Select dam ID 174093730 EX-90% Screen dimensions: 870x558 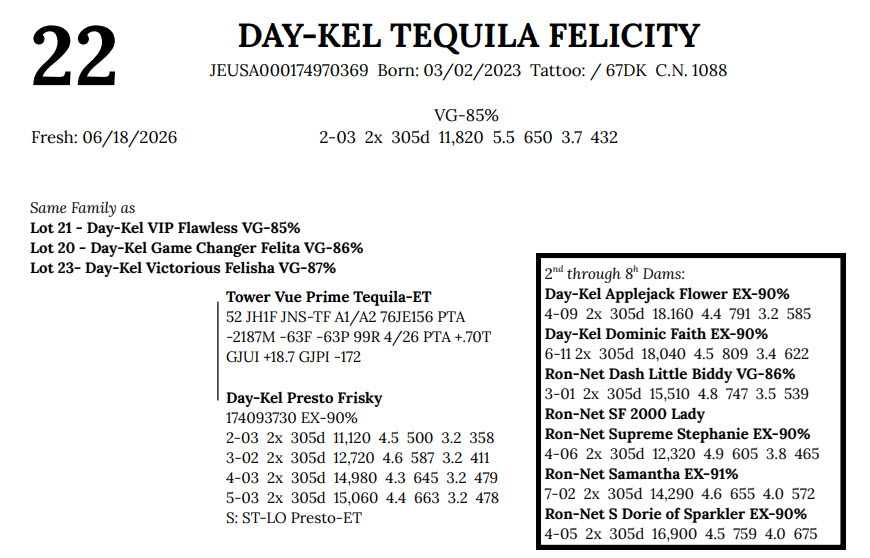tap(292, 418)
